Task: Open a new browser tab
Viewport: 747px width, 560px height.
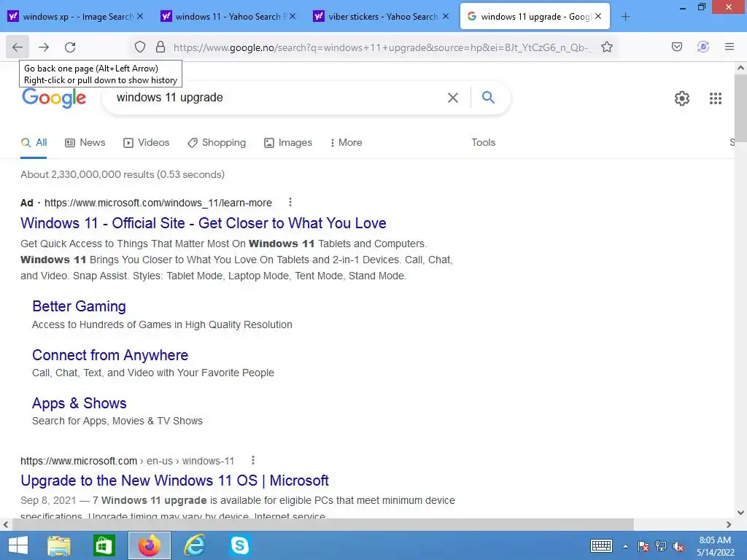Action: point(625,17)
